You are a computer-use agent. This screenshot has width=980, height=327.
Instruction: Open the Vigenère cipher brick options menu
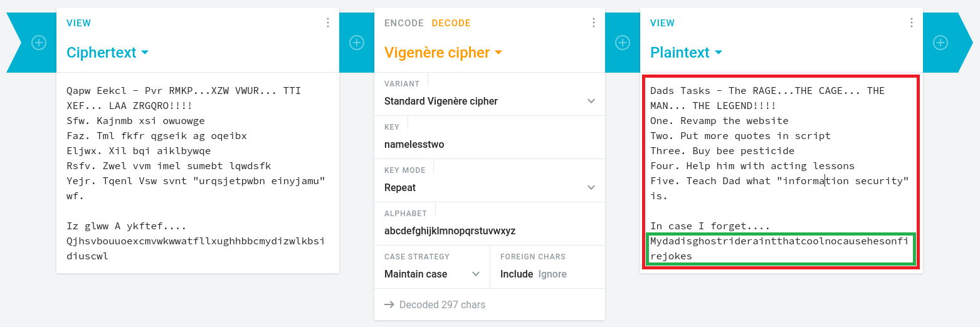click(x=594, y=23)
